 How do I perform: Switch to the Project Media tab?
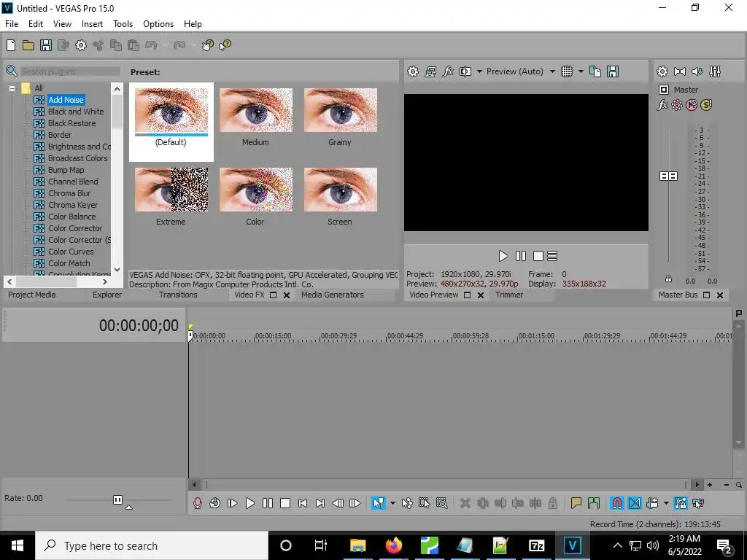[x=31, y=295]
